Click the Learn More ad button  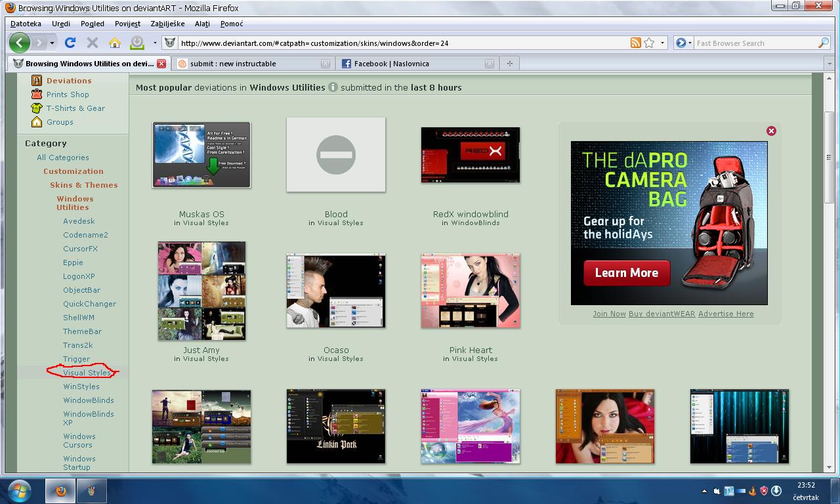click(x=627, y=273)
